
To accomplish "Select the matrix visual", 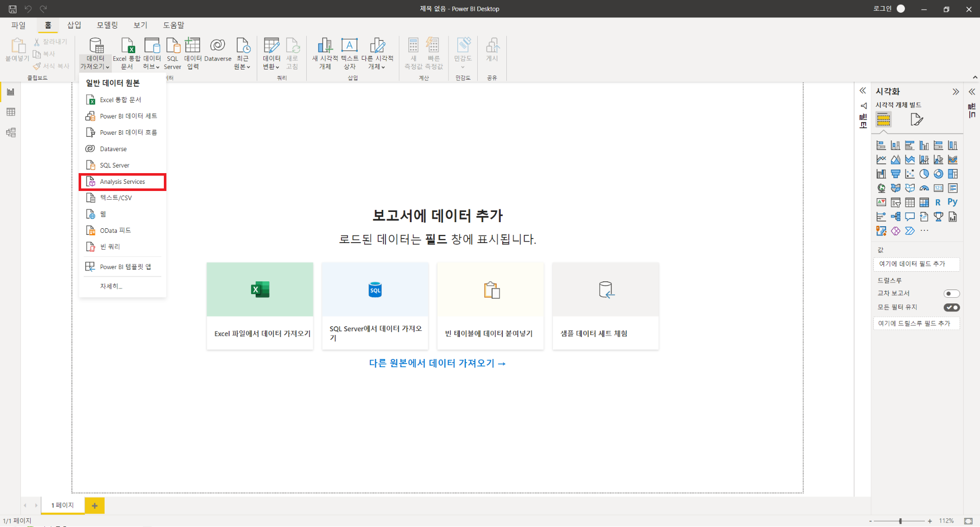I will (924, 203).
